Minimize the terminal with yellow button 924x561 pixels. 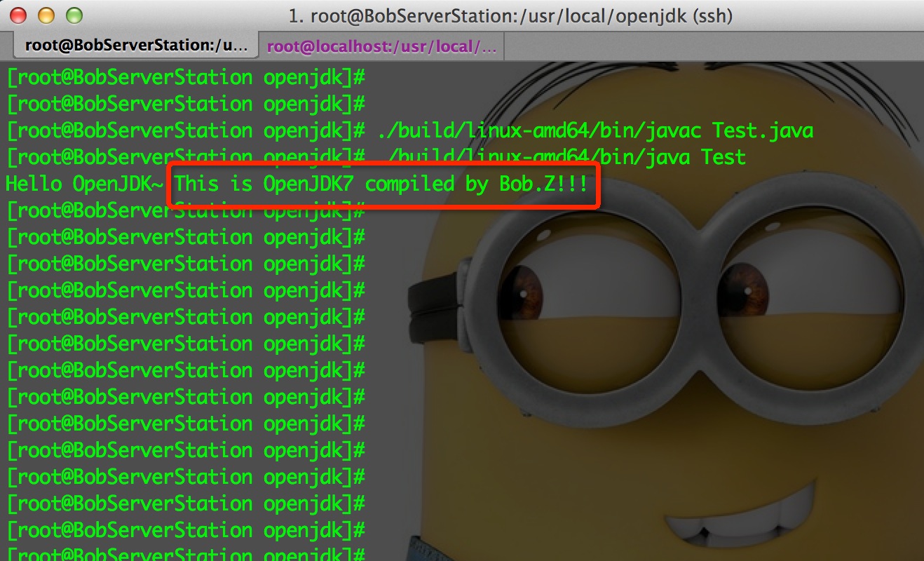click(x=46, y=15)
